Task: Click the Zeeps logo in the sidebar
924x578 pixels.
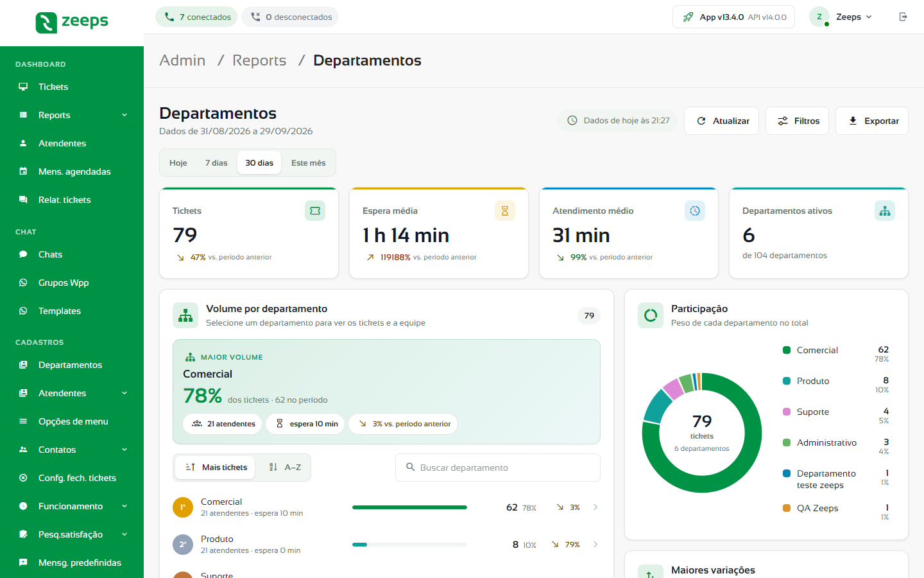Action: (72, 22)
